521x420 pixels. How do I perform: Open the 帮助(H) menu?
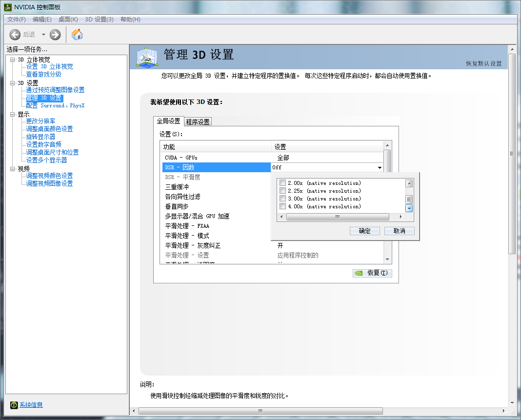click(x=130, y=20)
